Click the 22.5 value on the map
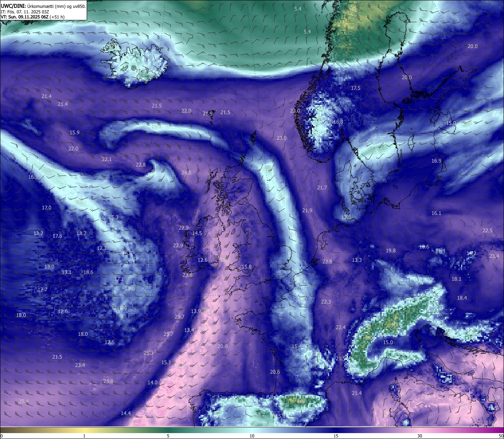504x439 pixels. click(x=487, y=231)
